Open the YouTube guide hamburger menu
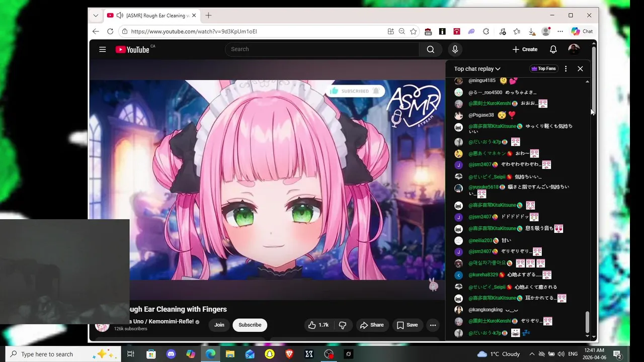 point(103,49)
